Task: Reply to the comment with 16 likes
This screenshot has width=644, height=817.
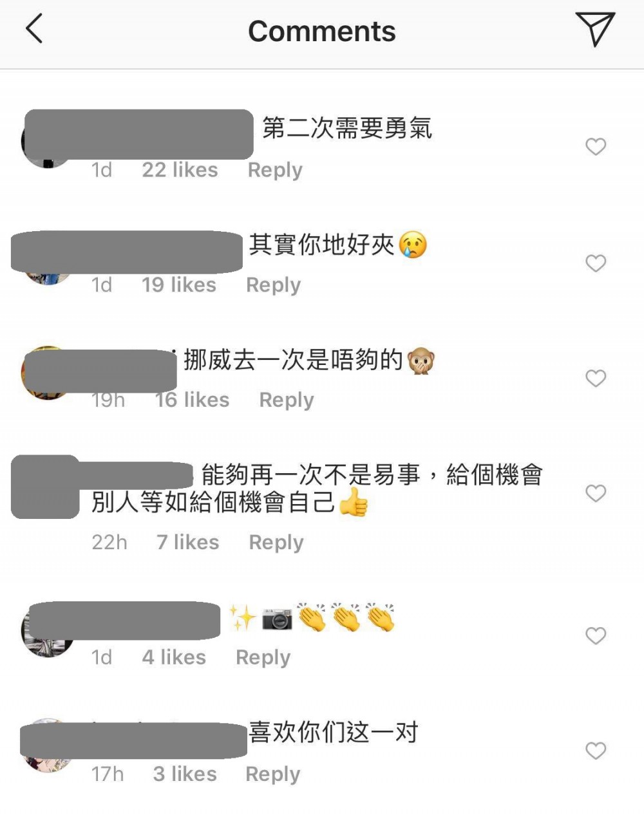Action: pyautogui.click(x=287, y=400)
